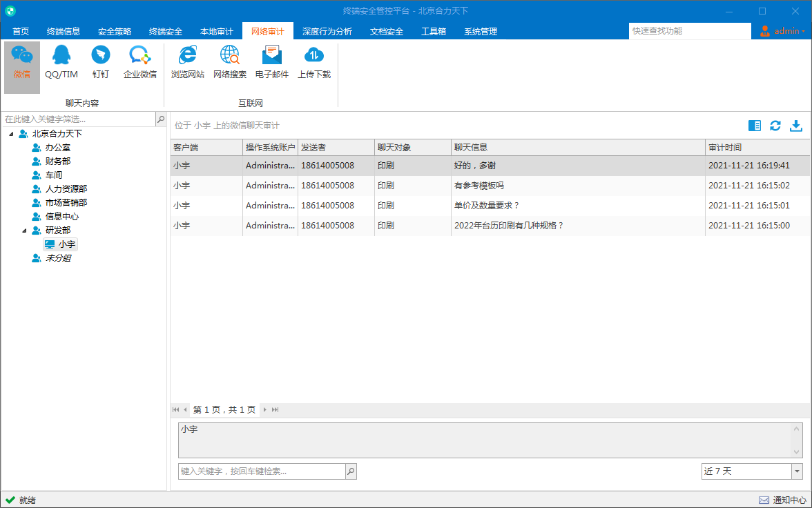Select the row with 有参考模板吗
This screenshot has height=508, width=812.
[490, 186]
